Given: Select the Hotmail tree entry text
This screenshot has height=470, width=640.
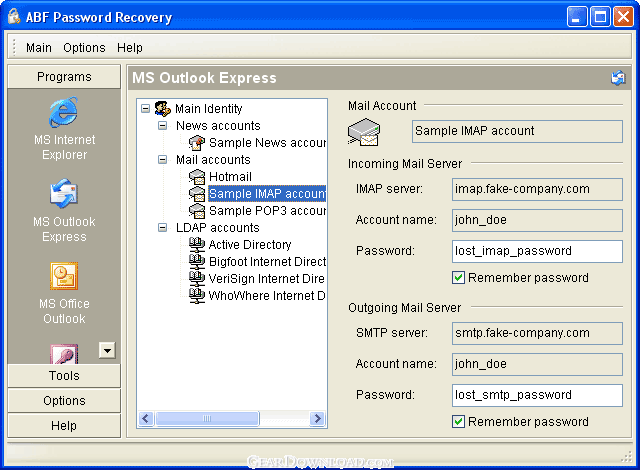Looking at the screenshot, I should [x=230, y=177].
